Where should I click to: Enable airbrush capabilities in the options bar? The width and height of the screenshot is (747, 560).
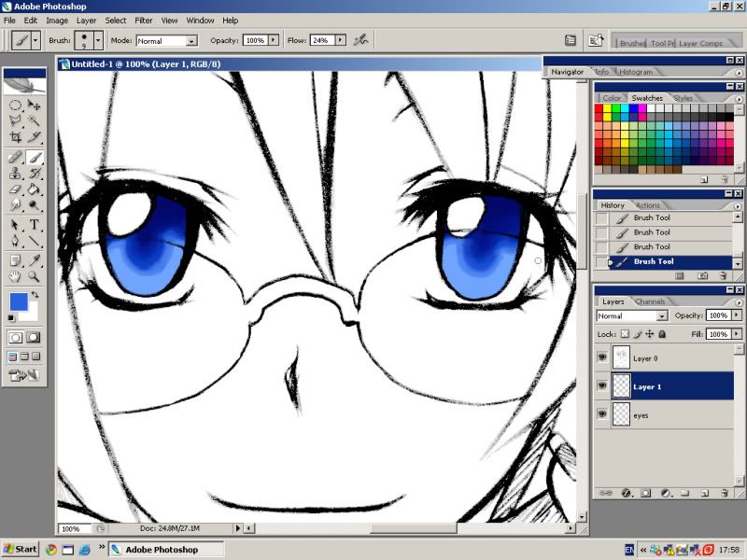point(360,40)
